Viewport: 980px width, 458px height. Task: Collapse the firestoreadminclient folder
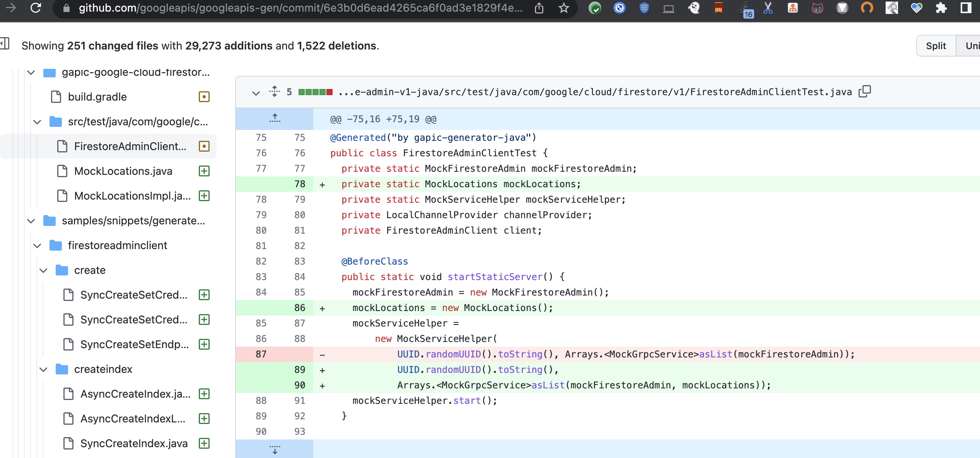click(37, 246)
